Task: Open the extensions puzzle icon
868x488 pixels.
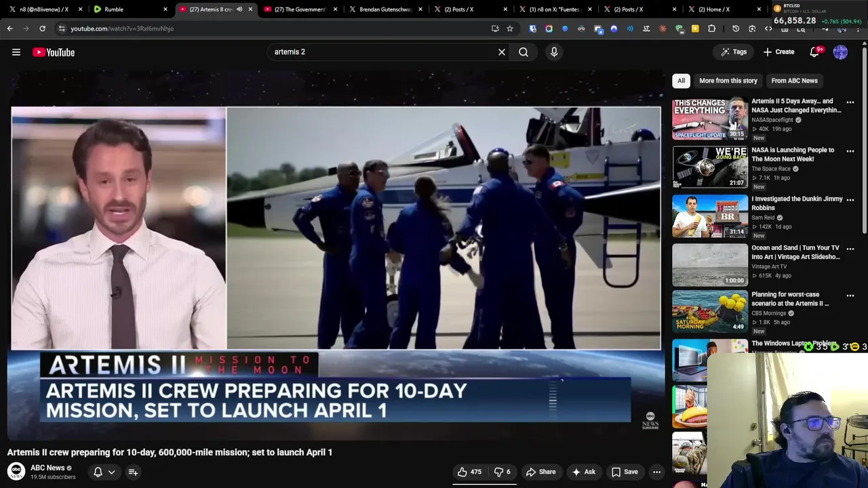Action: coord(711,28)
